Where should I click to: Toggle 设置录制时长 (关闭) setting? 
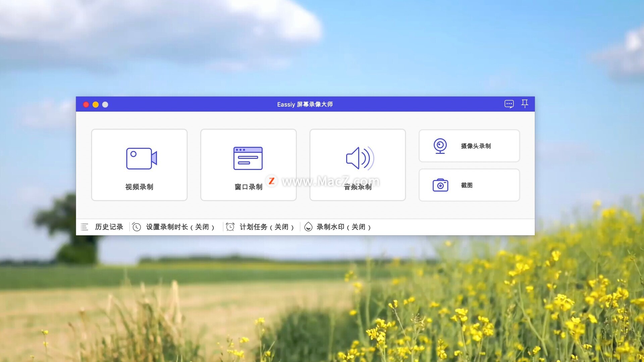tap(180, 227)
